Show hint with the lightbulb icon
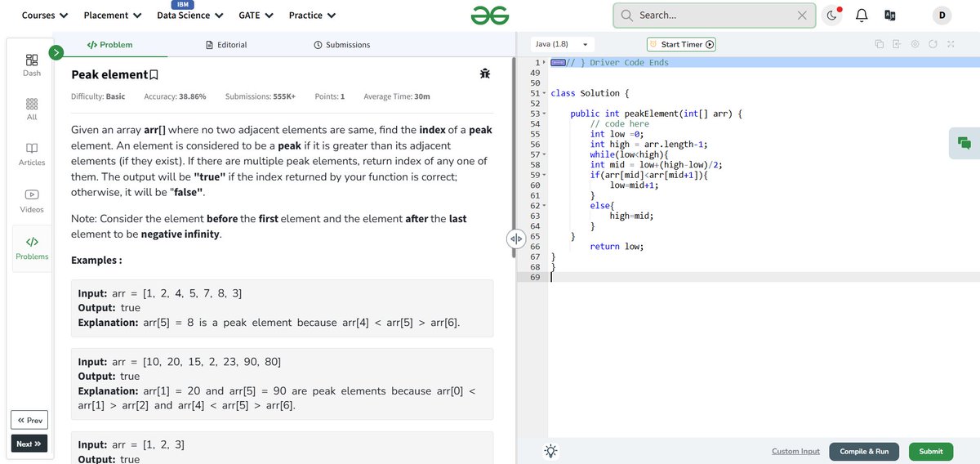980x464 pixels. point(551,451)
